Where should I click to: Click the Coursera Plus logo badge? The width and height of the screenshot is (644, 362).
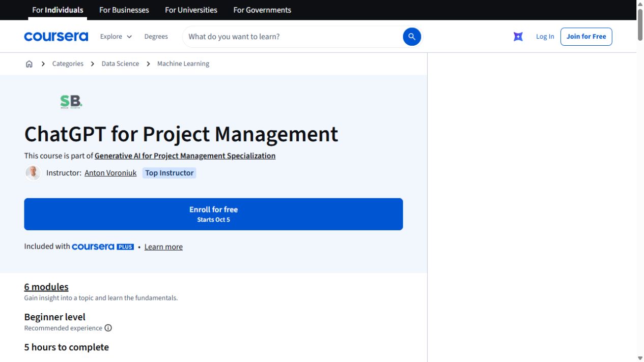click(x=103, y=247)
